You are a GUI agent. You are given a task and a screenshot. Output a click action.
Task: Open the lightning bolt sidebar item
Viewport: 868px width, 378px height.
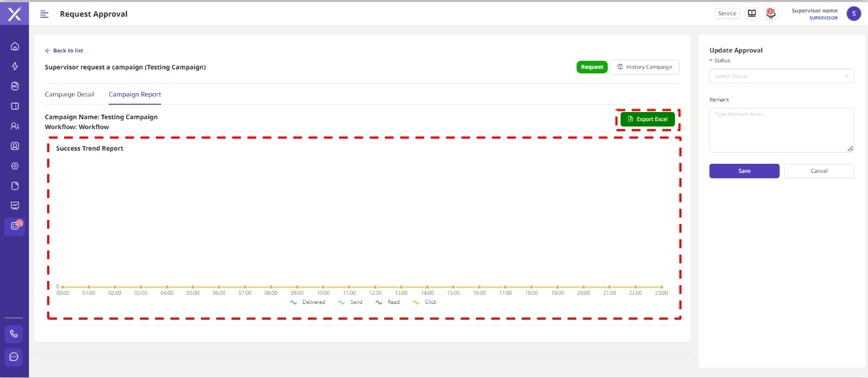pyautogui.click(x=15, y=66)
